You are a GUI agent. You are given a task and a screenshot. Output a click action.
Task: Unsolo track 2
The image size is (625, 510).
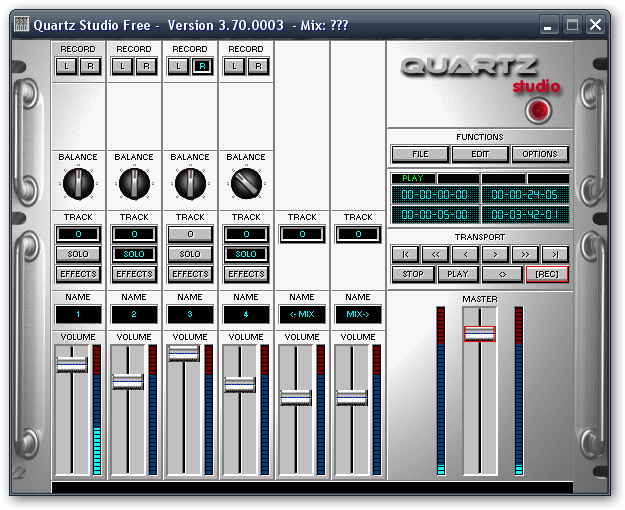[134, 254]
